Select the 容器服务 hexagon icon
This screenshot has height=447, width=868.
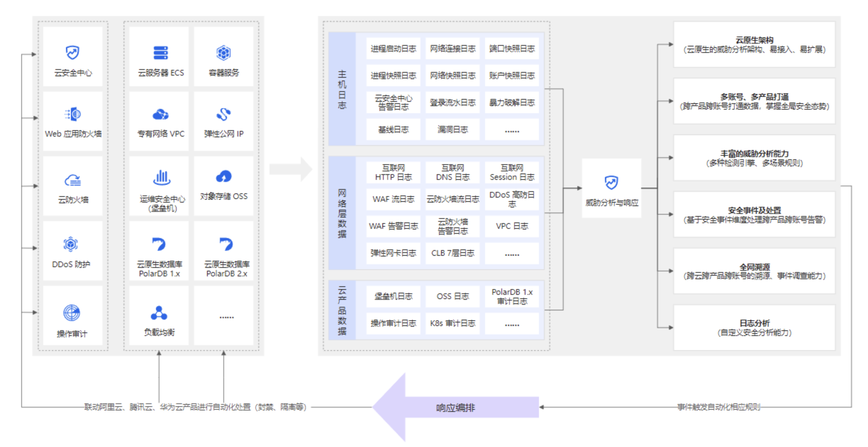tap(224, 53)
